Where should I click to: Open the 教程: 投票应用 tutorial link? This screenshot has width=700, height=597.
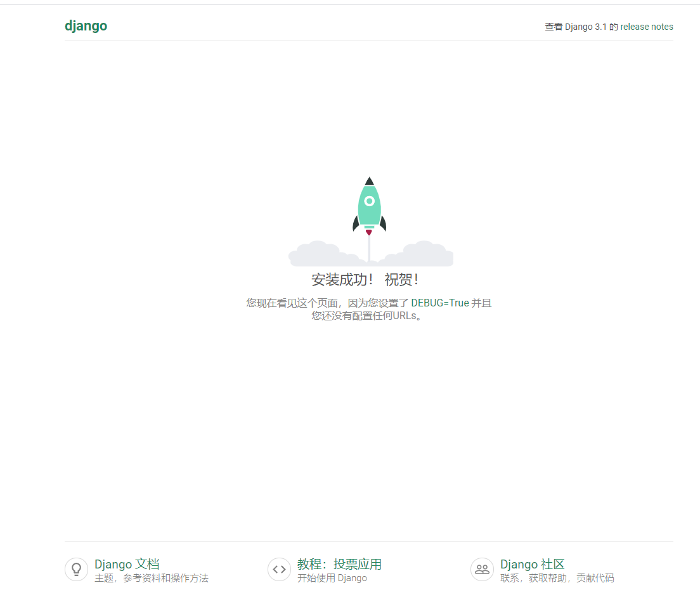(339, 564)
